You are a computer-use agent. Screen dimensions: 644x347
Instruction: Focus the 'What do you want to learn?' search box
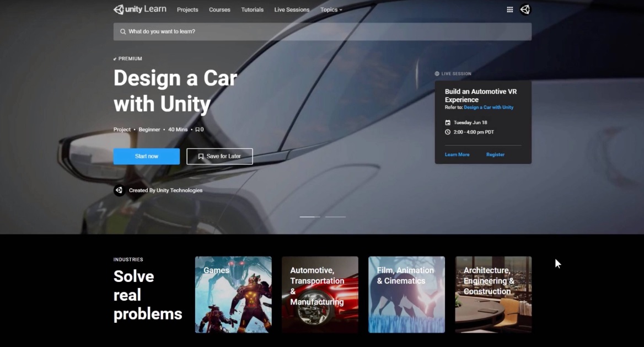[x=323, y=31]
